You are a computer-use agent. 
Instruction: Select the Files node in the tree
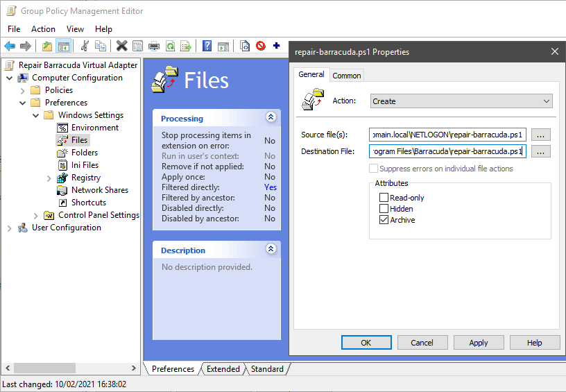click(x=79, y=140)
